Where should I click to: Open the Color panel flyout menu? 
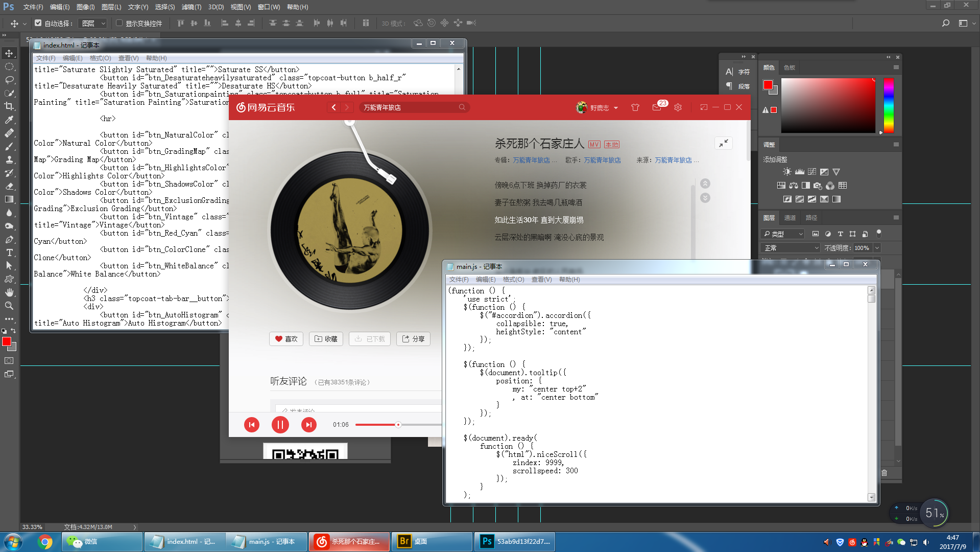[896, 67]
